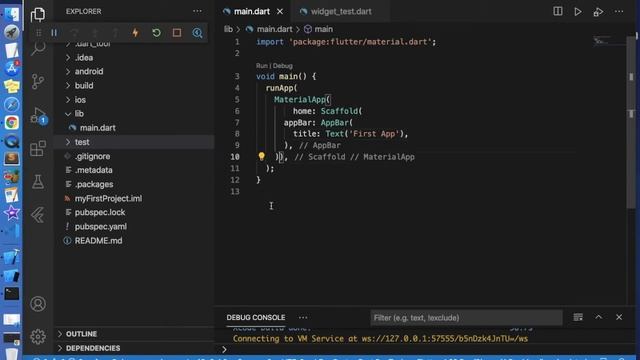This screenshot has width=640, height=360.
Task: Open the .packages file
Action: 134,184
